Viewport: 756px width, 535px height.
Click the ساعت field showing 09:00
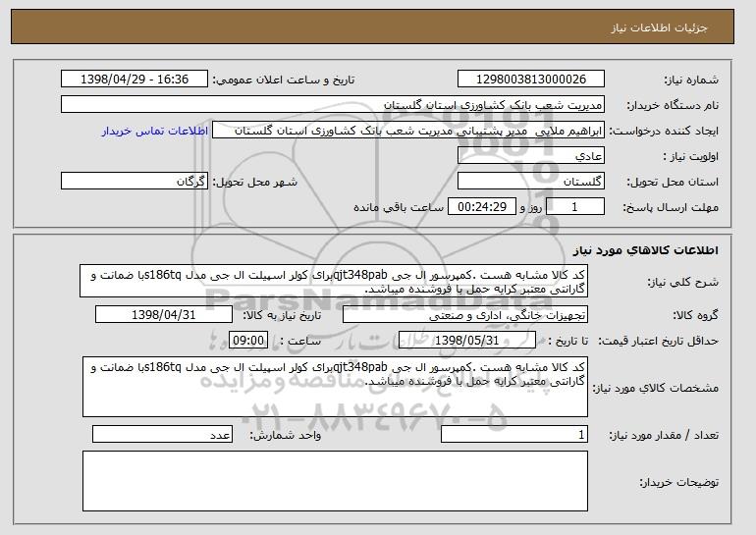click(x=247, y=341)
